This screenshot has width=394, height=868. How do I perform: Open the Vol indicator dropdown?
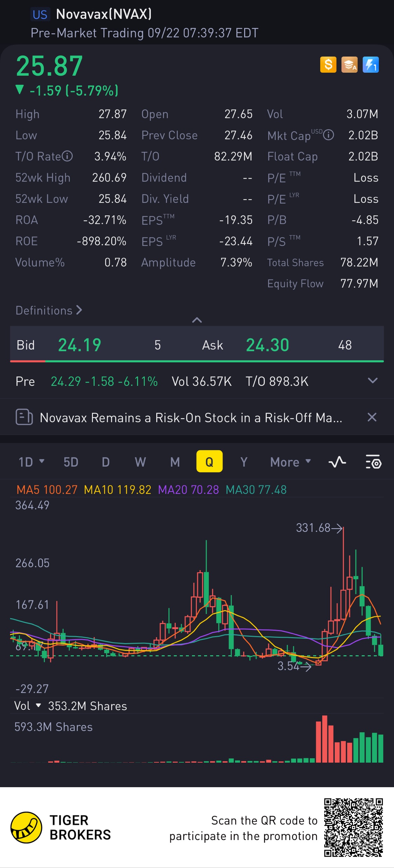pyautogui.click(x=28, y=706)
